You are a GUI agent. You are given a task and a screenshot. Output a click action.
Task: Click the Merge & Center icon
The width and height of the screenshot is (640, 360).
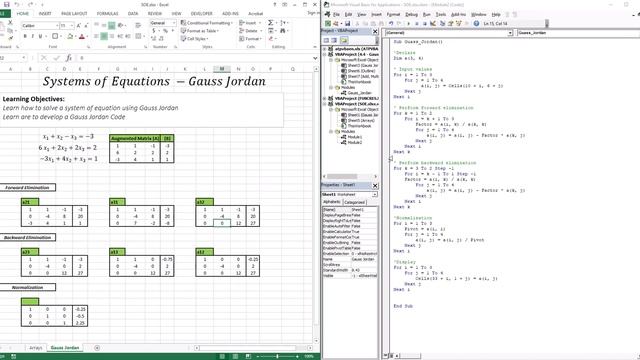pyautogui.click(x=138, y=36)
